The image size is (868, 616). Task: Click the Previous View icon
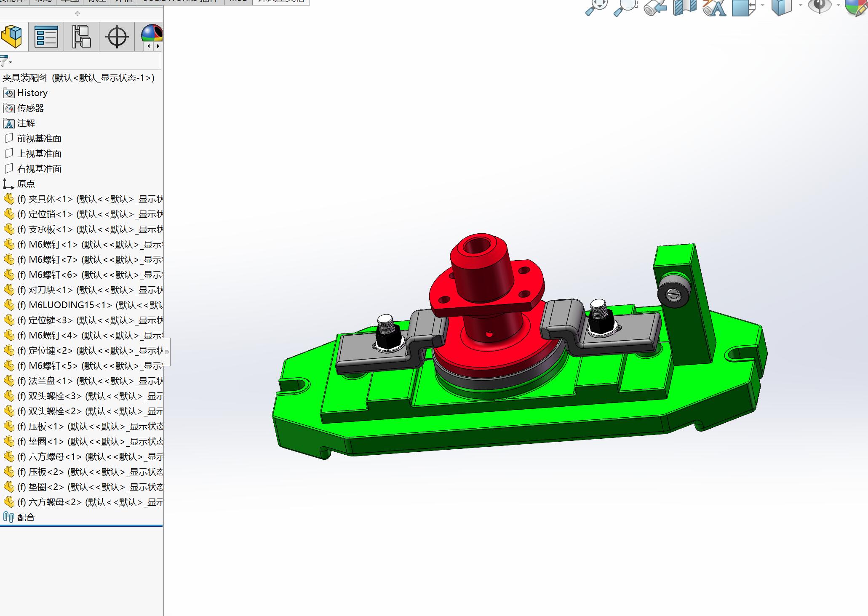point(655,7)
